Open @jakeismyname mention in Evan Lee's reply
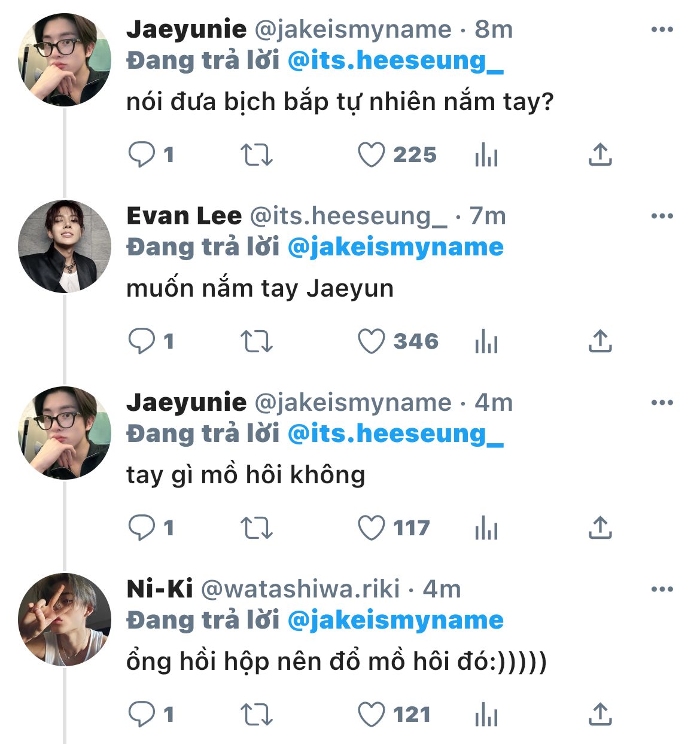The height and width of the screenshot is (744, 700). click(395, 247)
